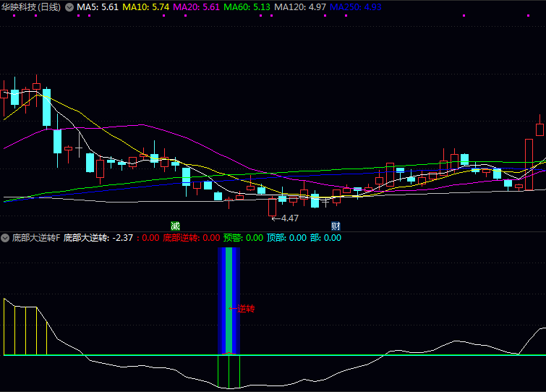Screen dimensions: 546x392
Task: Click the 底部大逆转F indicator name
Action: coord(35,237)
